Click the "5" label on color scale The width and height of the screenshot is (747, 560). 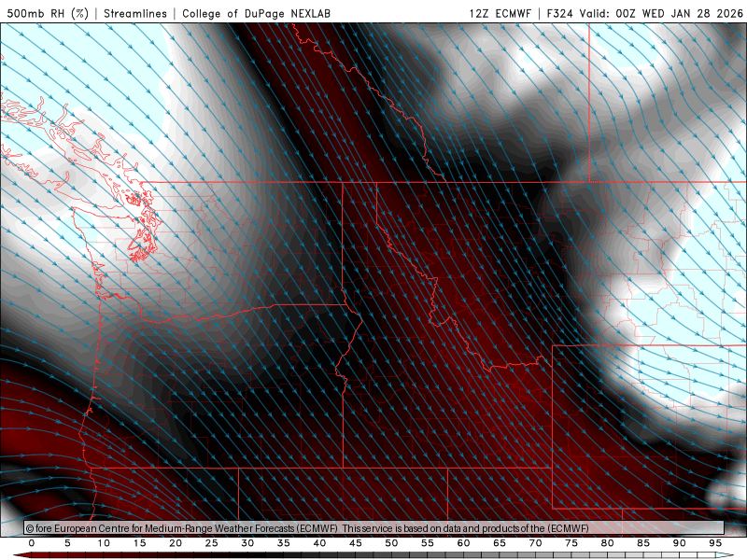click(67, 543)
